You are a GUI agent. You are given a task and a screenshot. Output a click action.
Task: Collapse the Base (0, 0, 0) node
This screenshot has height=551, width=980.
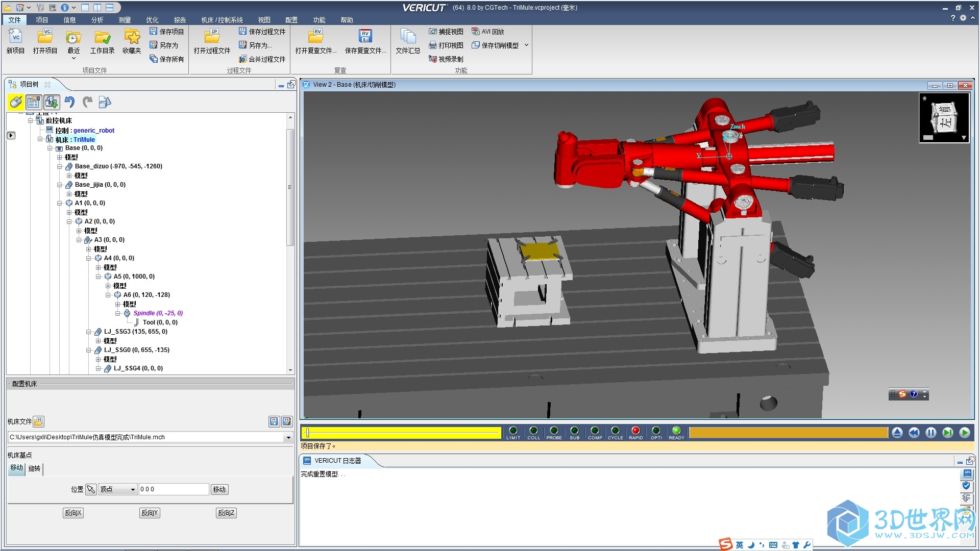pyautogui.click(x=50, y=148)
